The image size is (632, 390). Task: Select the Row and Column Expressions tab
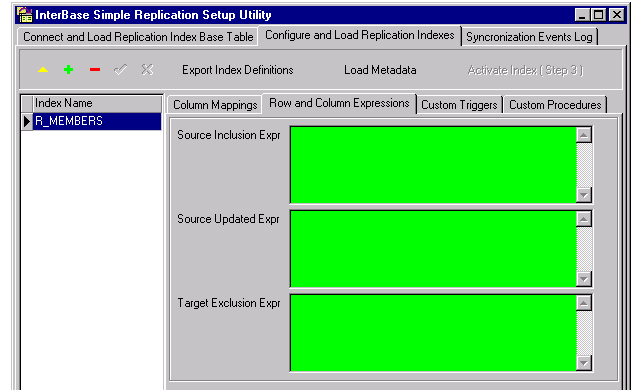339,104
